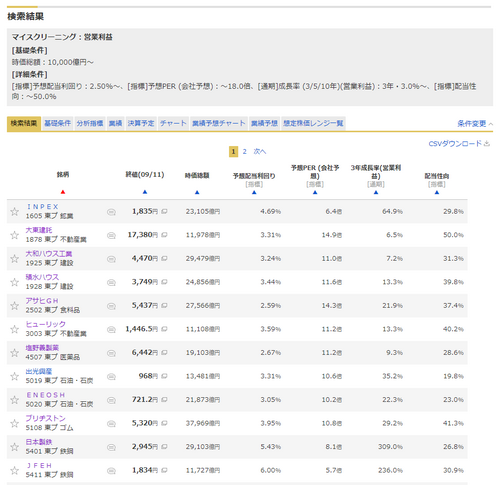The width and height of the screenshot is (500, 485).
Task: Open 日本製鉄 stock link
Action: pyautogui.click(x=39, y=442)
